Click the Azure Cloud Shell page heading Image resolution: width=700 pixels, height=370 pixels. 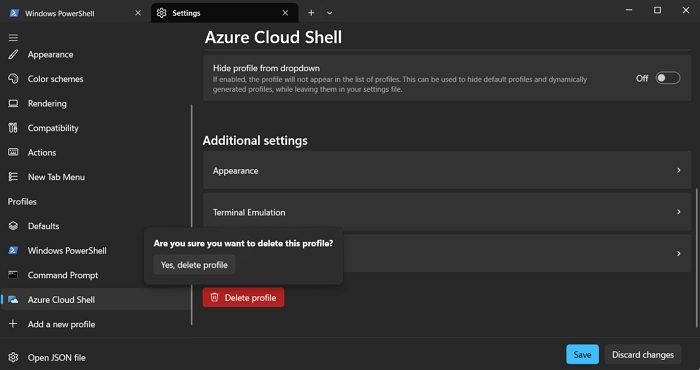tap(273, 37)
